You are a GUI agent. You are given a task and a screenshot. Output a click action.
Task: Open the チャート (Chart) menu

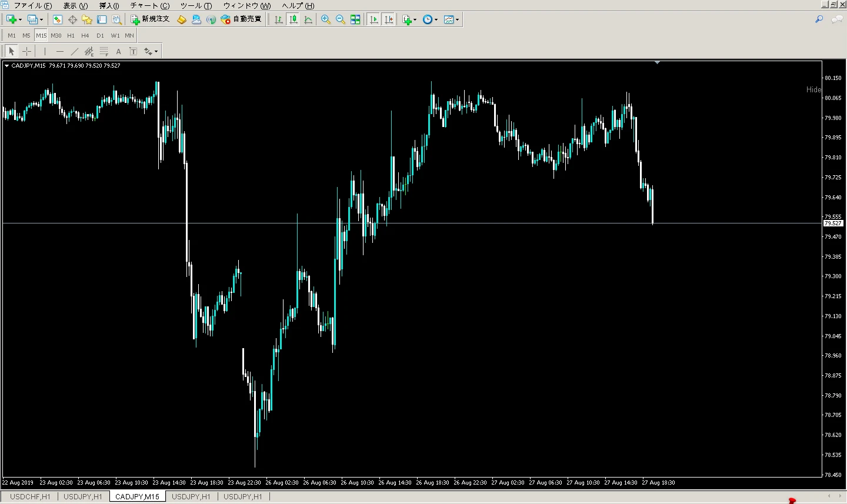(x=149, y=5)
